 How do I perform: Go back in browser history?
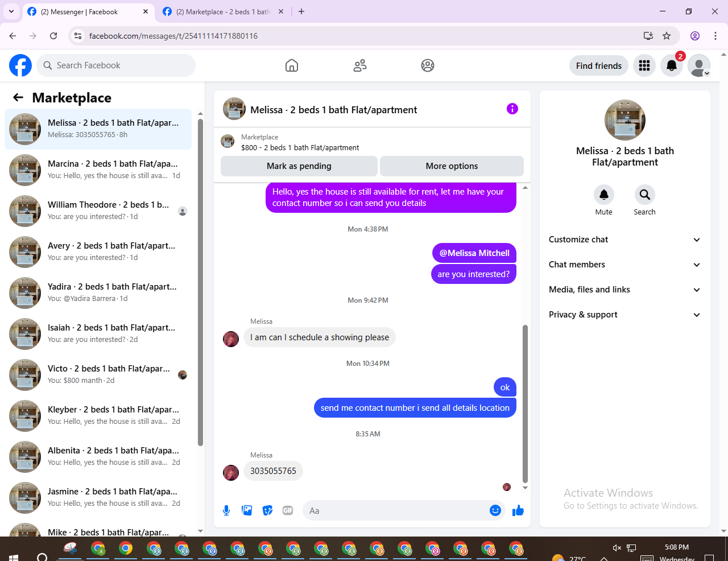coord(13,36)
